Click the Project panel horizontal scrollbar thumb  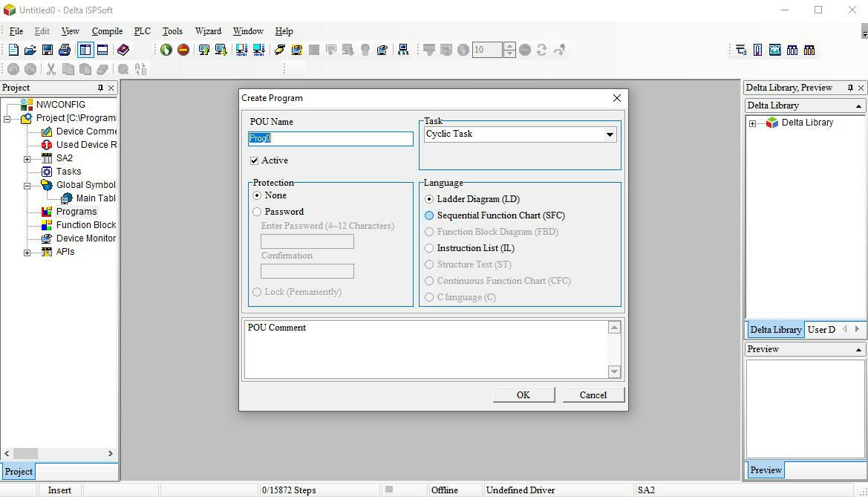point(25,454)
